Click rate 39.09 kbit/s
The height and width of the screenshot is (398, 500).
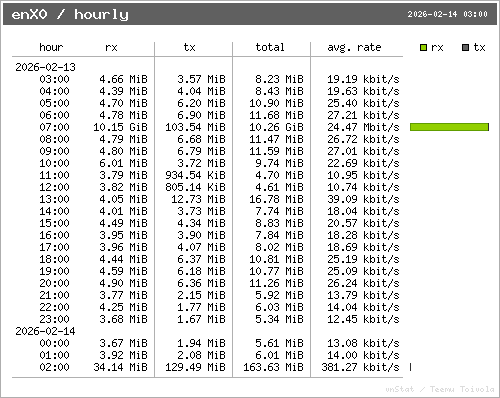(x=363, y=199)
